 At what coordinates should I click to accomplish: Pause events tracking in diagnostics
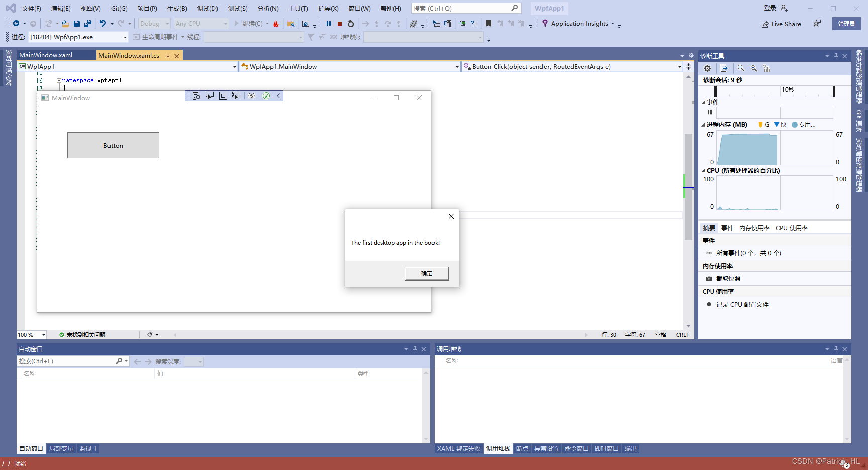tap(710, 112)
